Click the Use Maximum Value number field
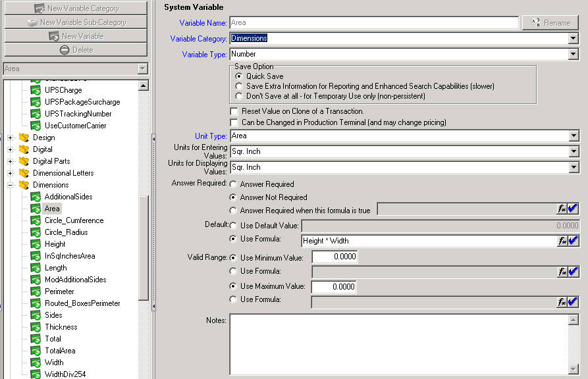The height and width of the screenshot is (379, 588). (x=334, y=287)
